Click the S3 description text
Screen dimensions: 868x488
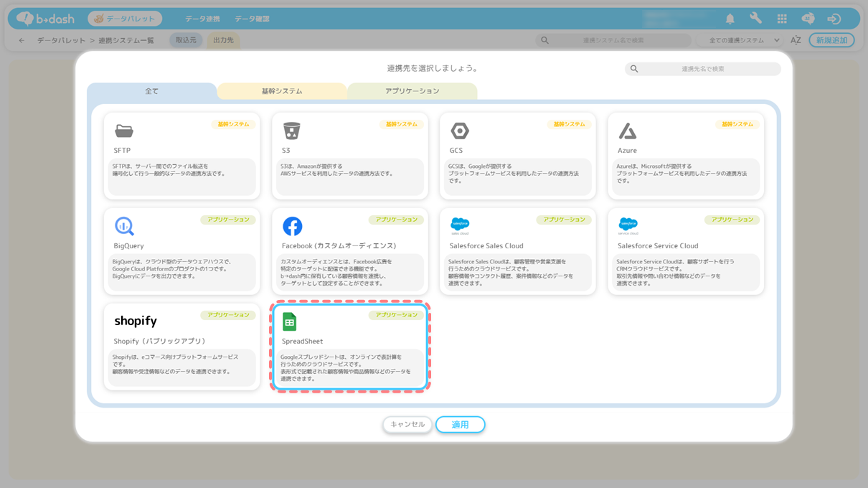click(x=337, y=169)
